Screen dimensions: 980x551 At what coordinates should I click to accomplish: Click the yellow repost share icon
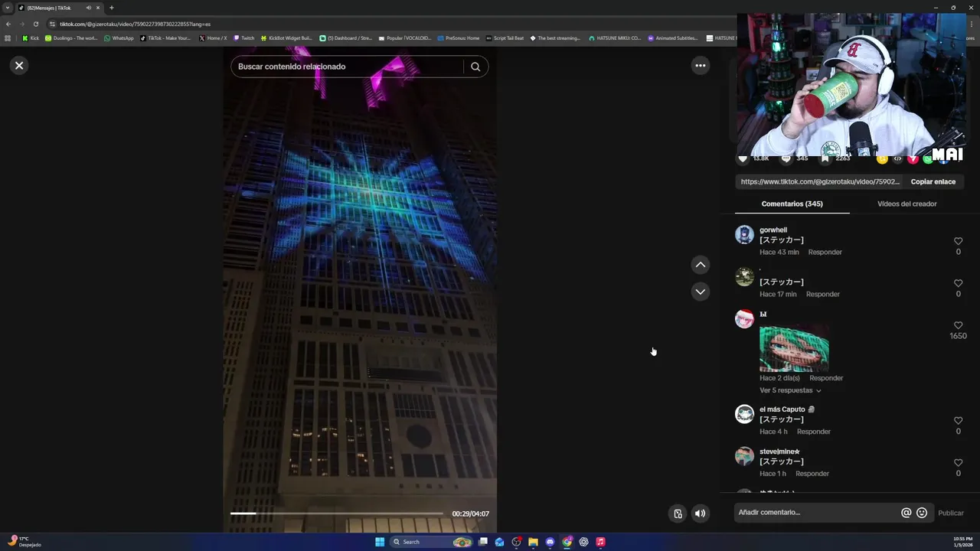click(x=882, y=158)
